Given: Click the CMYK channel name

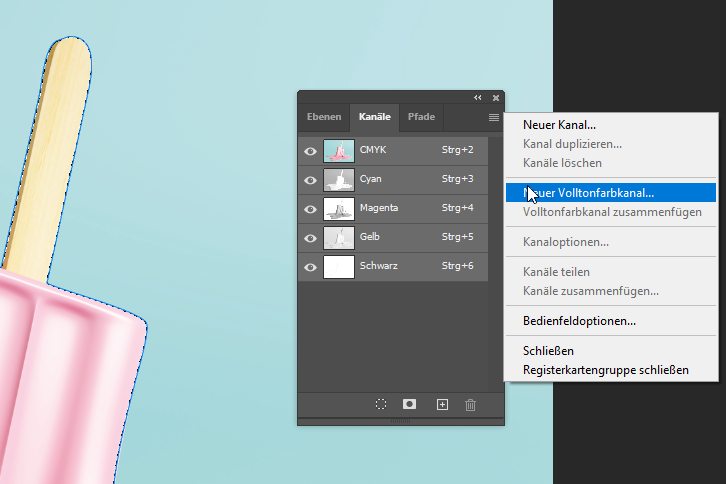Looking at the screenshot, I should [x=373, y=150].
